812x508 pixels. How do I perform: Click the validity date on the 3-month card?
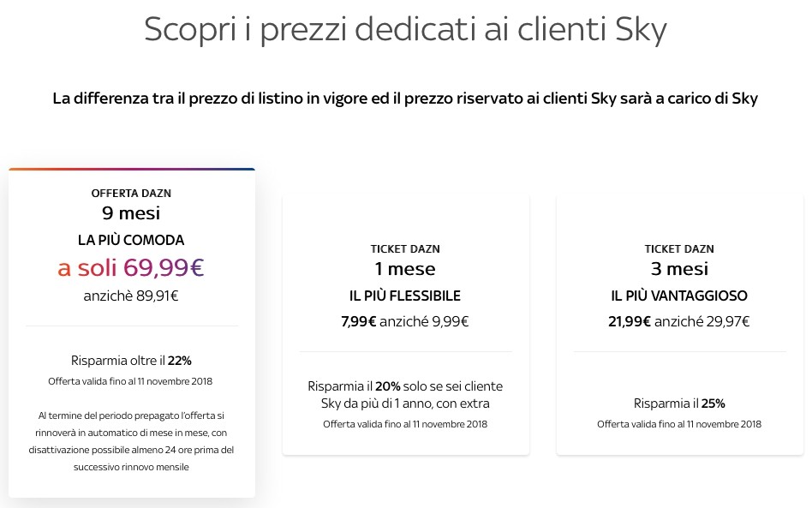[x=679, y=424]
